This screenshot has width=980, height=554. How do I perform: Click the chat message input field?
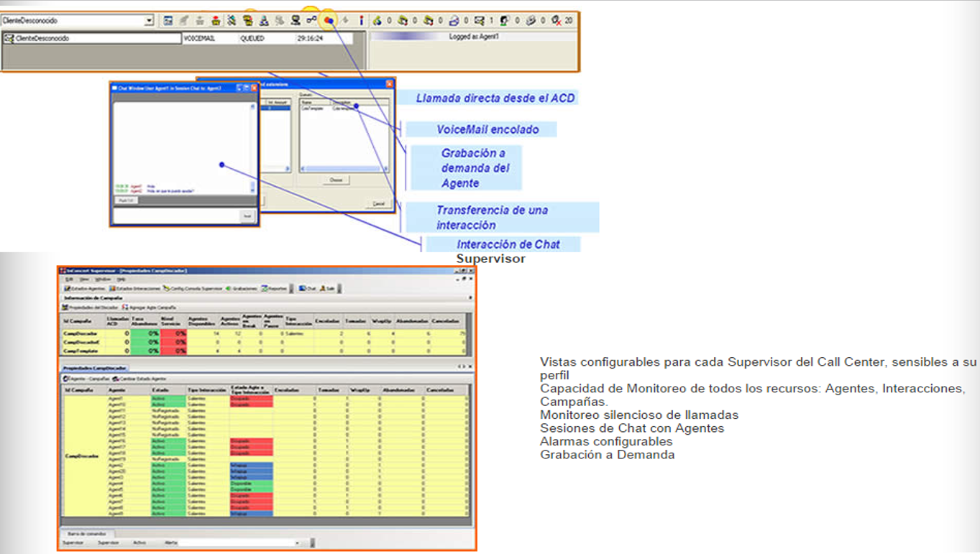click(176, 216)
